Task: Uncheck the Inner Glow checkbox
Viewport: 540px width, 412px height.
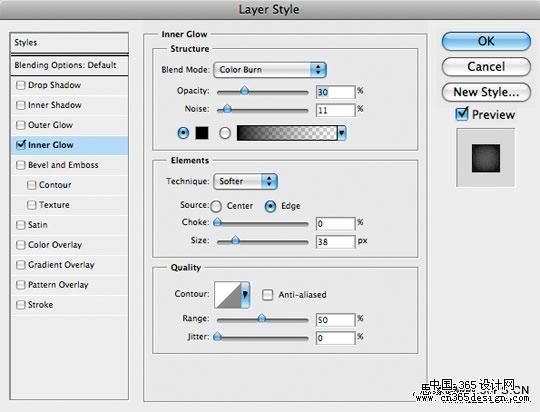Action: (x=21, y=145)
